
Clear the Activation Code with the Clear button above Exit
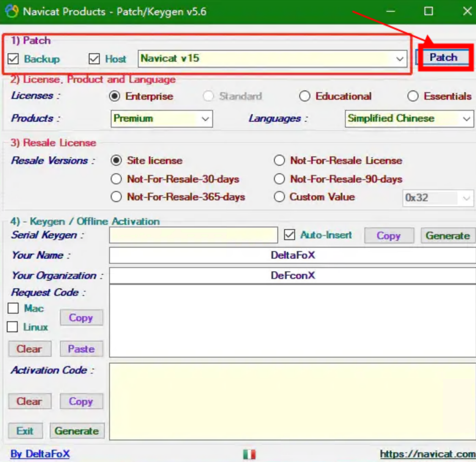[30, 401]
